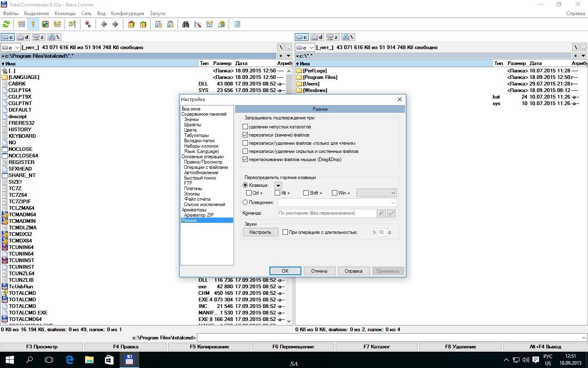The height and width of the screenshot is (368, 588).
Task: Select the Клавиша radio button
Action: tap(245, 185)
